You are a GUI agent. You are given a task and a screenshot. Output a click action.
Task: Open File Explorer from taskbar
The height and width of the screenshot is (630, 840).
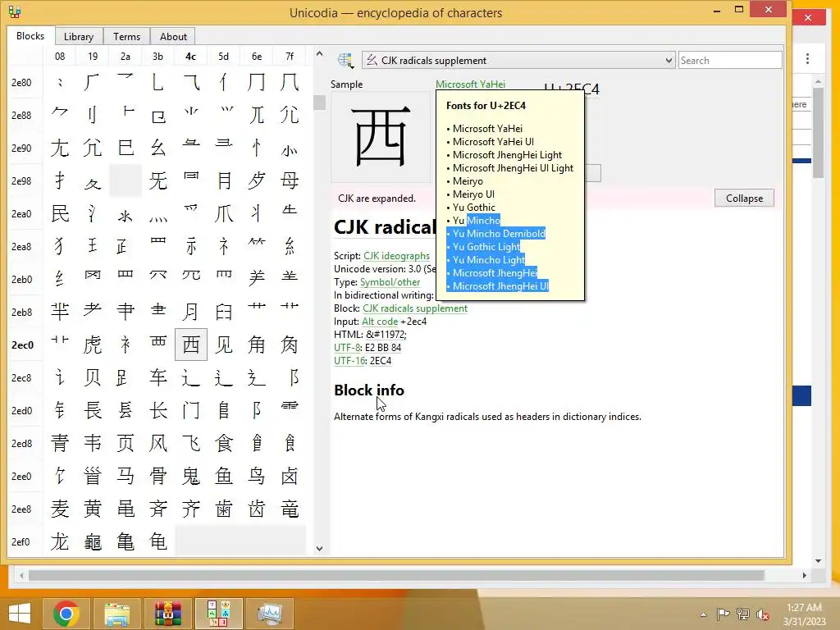click(x=117, y=613)
